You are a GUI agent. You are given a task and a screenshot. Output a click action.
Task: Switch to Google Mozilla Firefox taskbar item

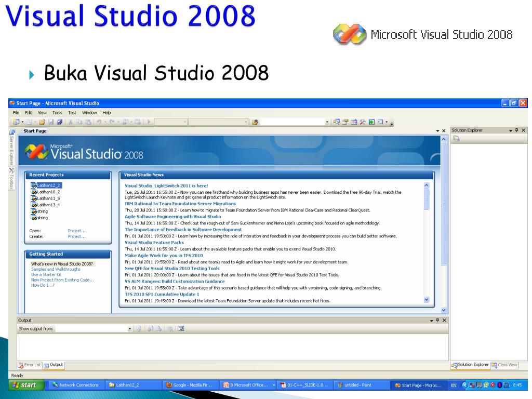coord(189,385)
